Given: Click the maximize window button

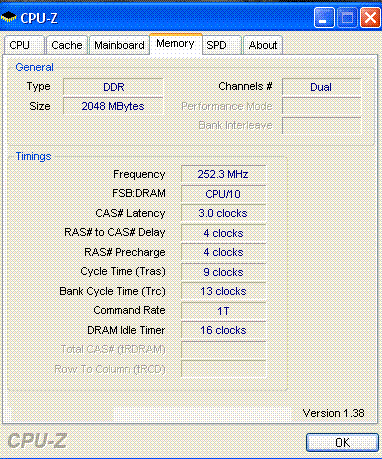Looking at the screenshot, I should coord(347,18).
